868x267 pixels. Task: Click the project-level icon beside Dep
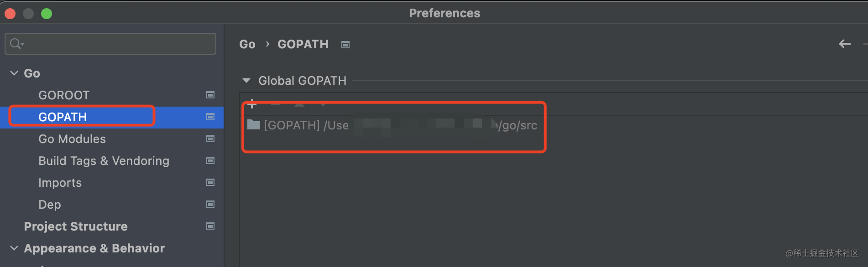[x=210, y=204]
